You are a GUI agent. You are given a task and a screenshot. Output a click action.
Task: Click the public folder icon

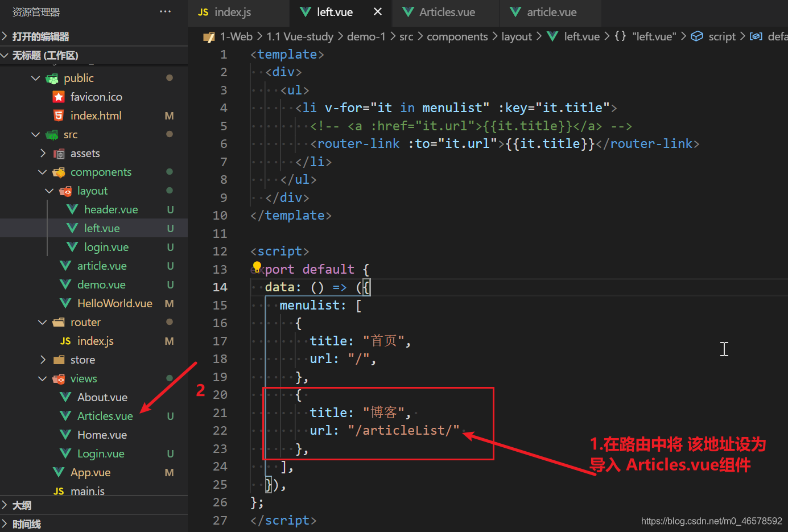point(52,79)
